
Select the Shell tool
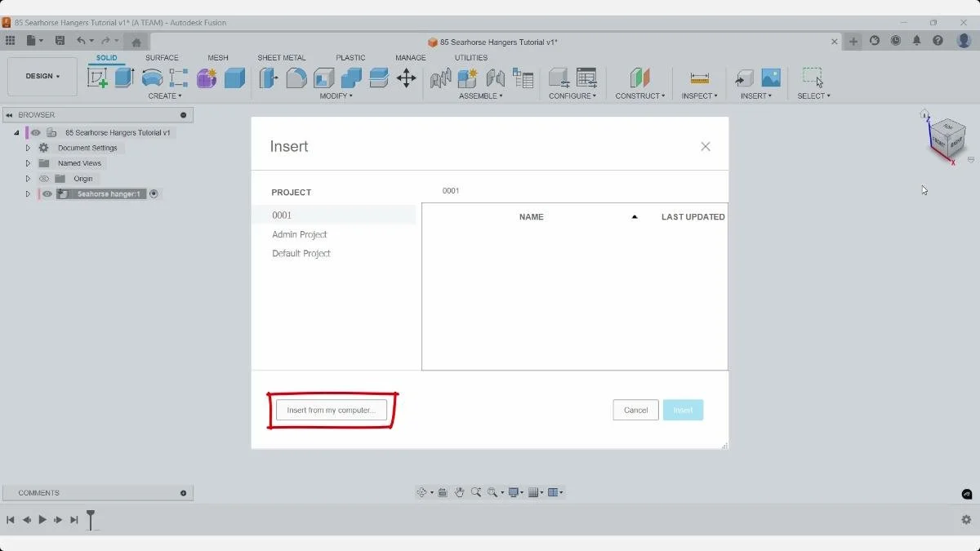[x=324, y=78]
